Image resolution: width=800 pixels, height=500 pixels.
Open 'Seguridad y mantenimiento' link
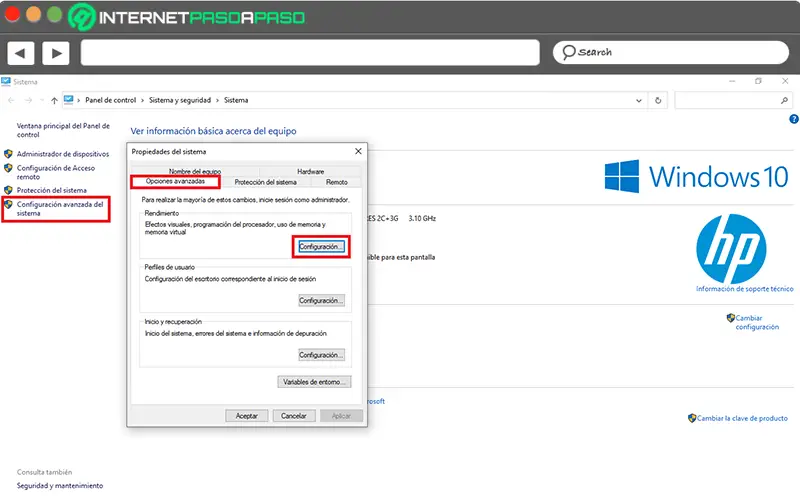point(60,486)
